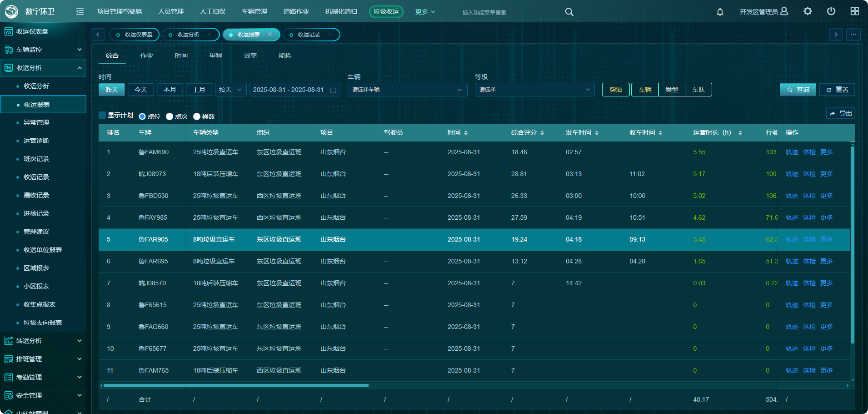Click the power logout icon

(831, 11)
